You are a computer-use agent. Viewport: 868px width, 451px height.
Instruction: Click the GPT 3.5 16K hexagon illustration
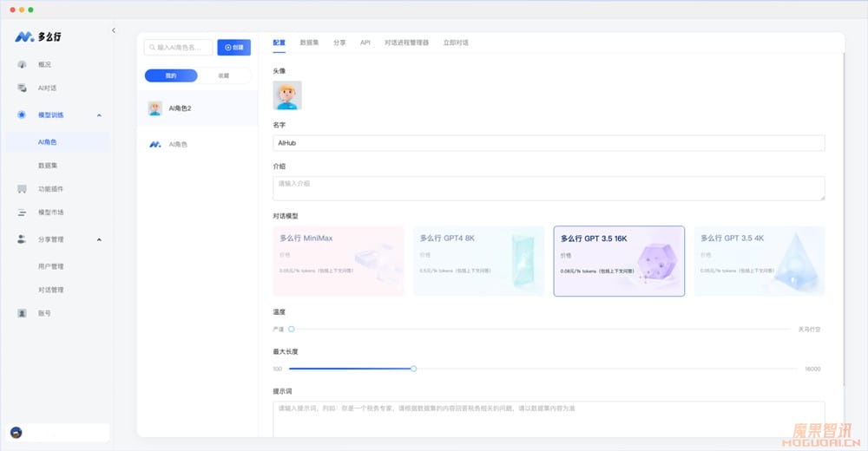pos(657,263)
